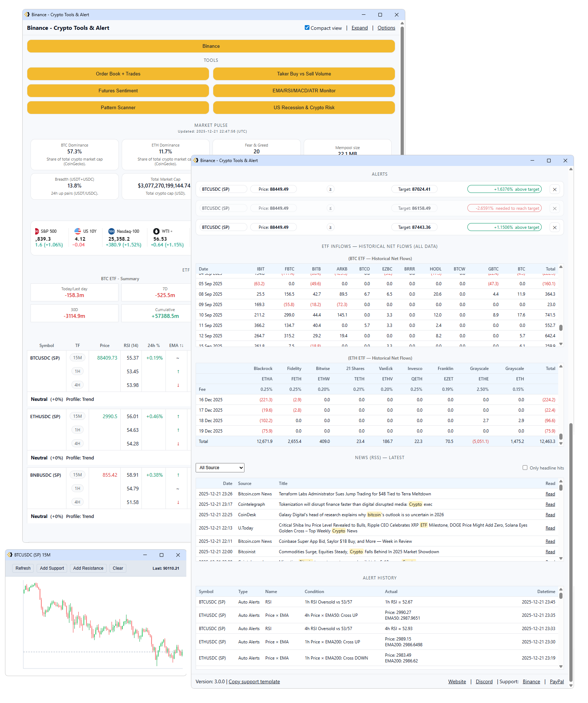Open the Pattern Scanner tool
Image resolution: width=588 pixels, height=703 pixels.
tap(118, 108)
